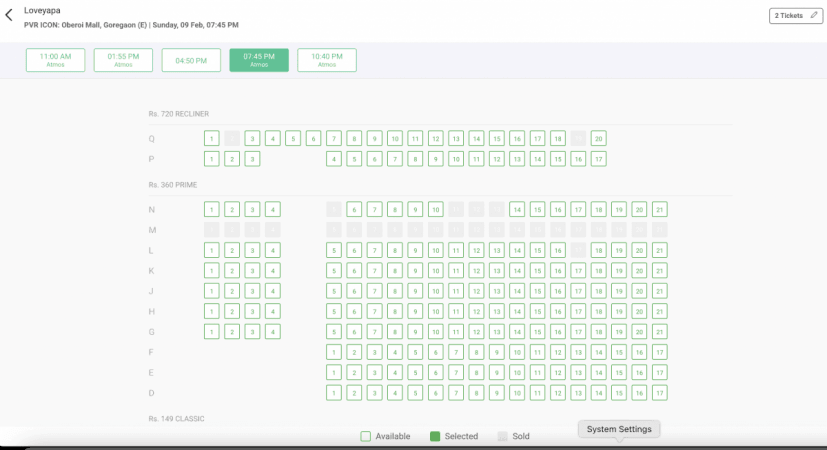Click the System Settings tooltip
Viewport: 827px width, 450px height.
coord(619,429)
